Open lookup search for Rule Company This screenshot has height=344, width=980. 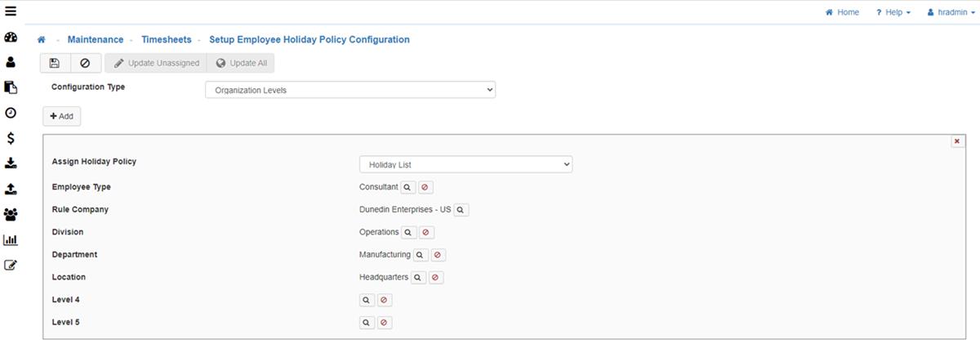[461, 210]
